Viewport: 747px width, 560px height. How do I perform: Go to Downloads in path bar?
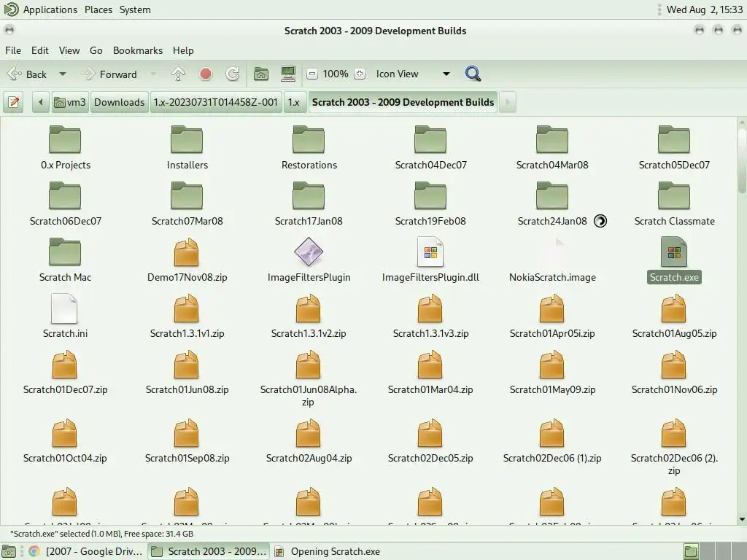pos(119,102)
